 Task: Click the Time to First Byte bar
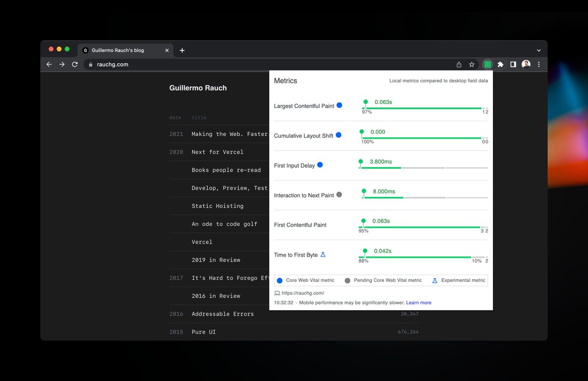(423, 257)
